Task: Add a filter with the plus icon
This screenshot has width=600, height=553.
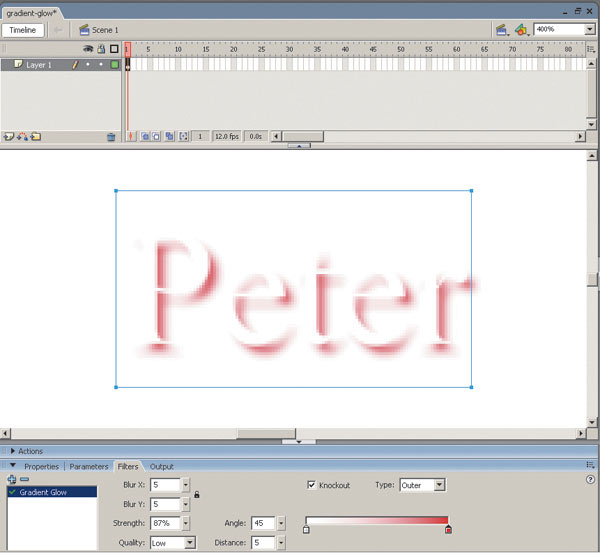Action: [x=12, y=480]
